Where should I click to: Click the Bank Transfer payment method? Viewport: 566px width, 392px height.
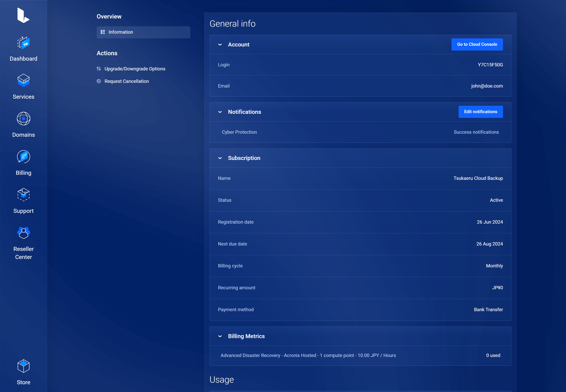pyautogui.click(x=488, y=309)
